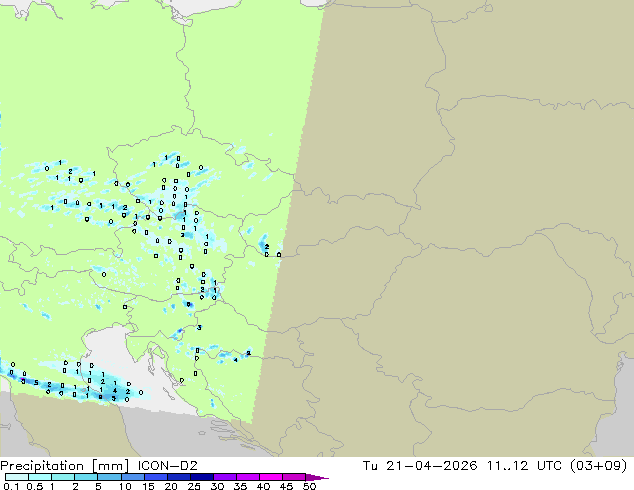The width and height of the screenshot is (634, 490).
Task: Click the legend value '0.1'
Action: pyautogui.click(x=11, y=486)
